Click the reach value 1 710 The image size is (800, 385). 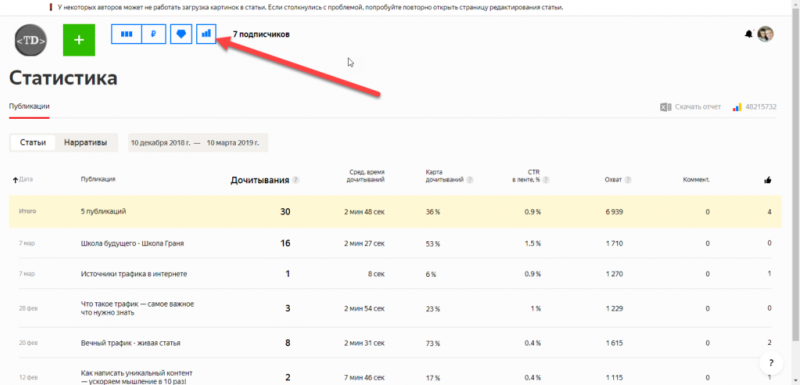pyautogui.click(x=614, y=244)
